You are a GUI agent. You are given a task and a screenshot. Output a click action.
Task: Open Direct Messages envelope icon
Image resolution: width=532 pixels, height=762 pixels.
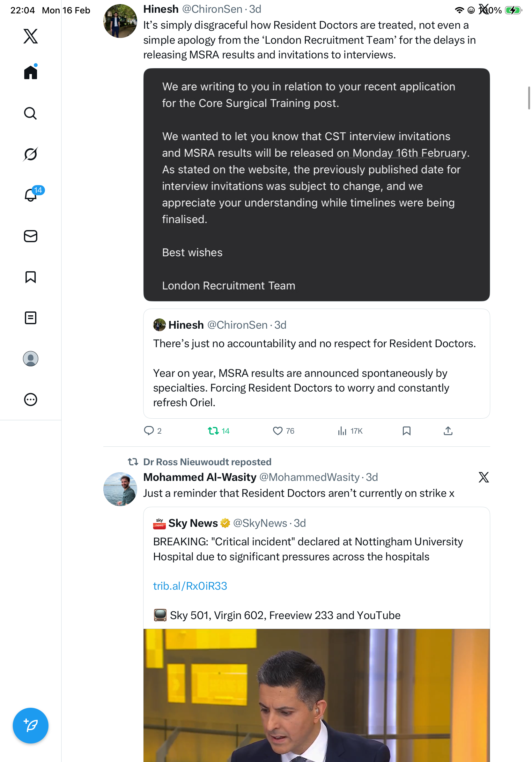point(31,236)
